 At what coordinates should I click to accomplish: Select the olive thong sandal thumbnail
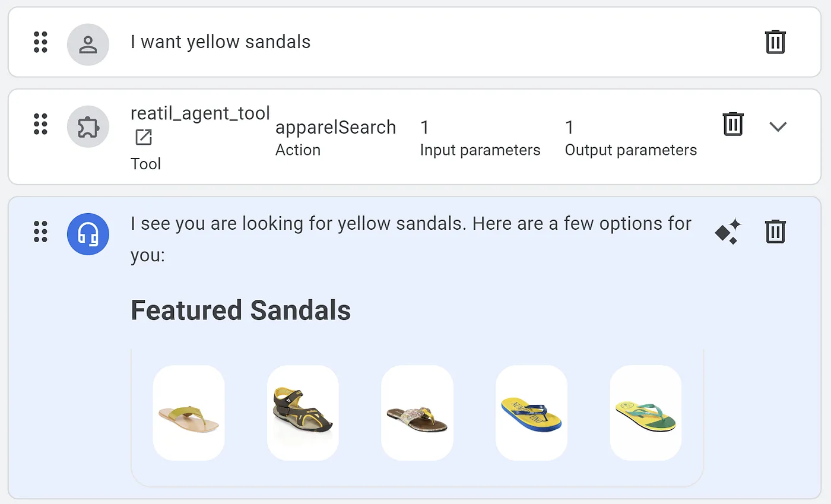(x=189, y=413)
